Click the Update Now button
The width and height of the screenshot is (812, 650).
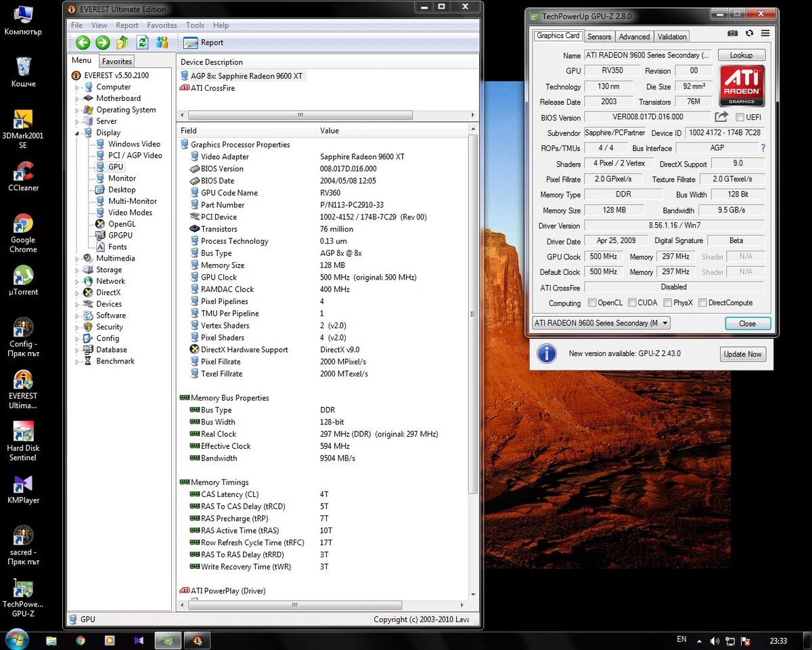pos(742,354)
